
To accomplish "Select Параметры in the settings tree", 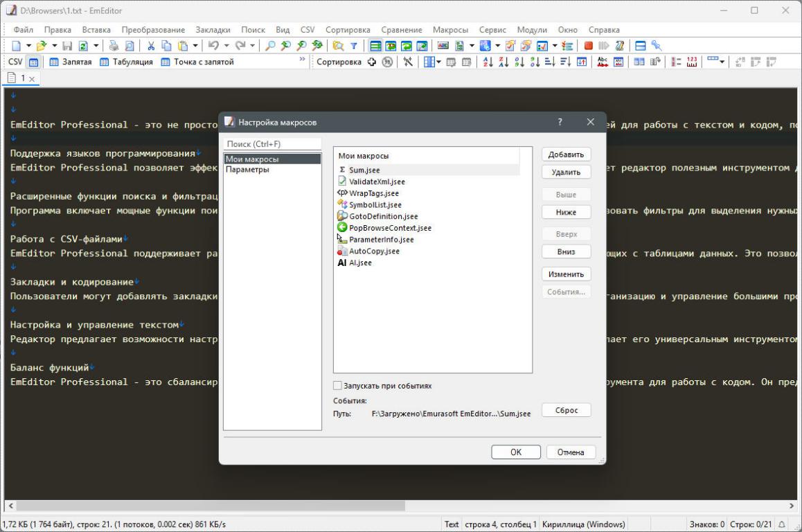I will click(247, 169).
